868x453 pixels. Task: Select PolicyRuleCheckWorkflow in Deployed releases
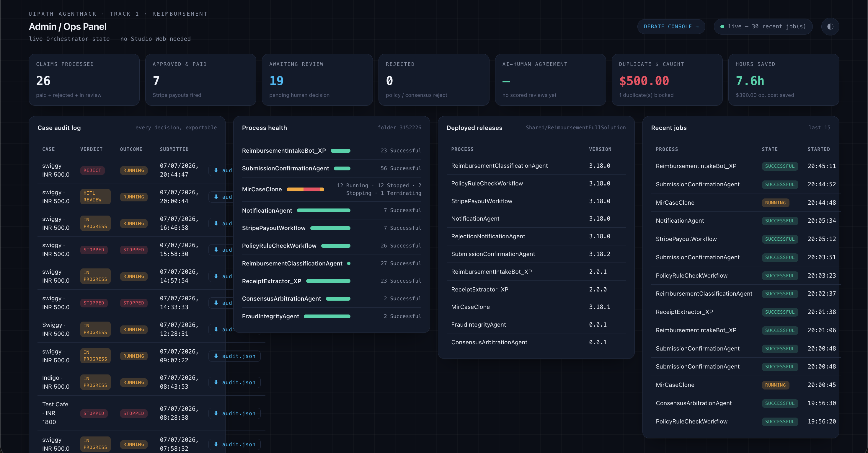tap(536, 183)
